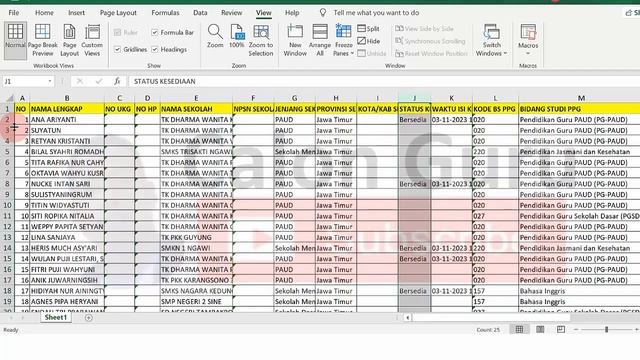Hide the current window
Screen dimensions: 640x360
point(369,41)
